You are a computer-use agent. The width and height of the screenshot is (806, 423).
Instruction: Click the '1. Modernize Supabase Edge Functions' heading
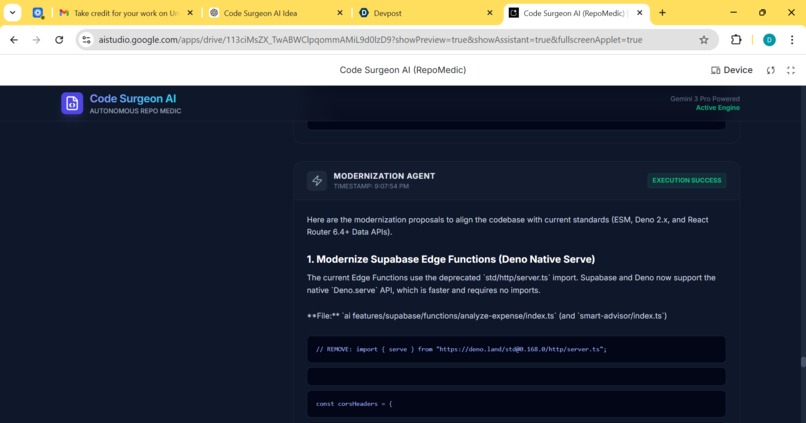point(451,259)
